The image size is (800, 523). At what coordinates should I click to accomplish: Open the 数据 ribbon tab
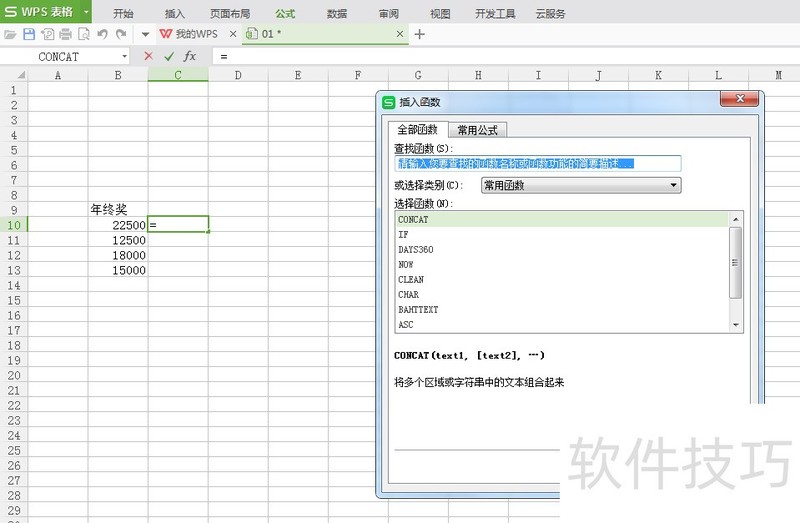pos(337,14)
